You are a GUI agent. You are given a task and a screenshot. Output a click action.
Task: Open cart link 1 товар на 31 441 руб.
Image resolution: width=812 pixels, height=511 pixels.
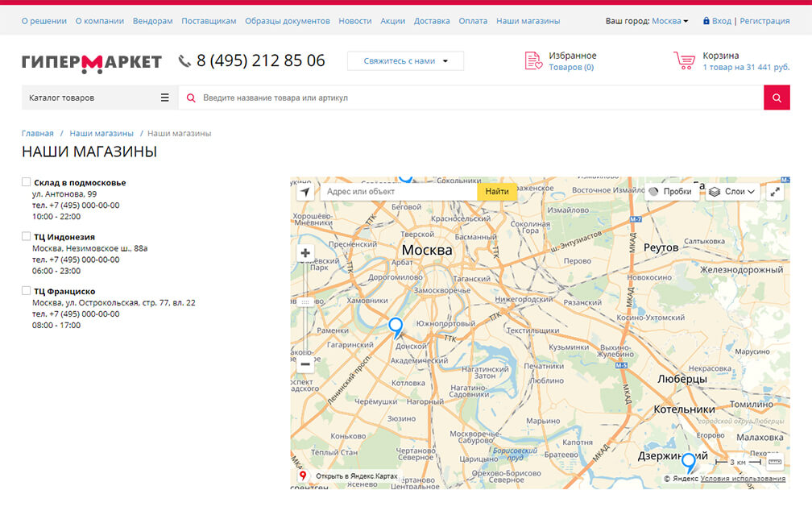coord(746,68)
